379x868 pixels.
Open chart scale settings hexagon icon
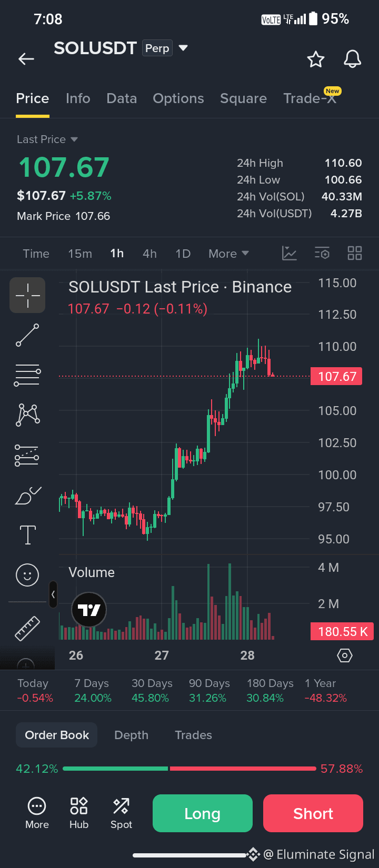pos(344,655)
